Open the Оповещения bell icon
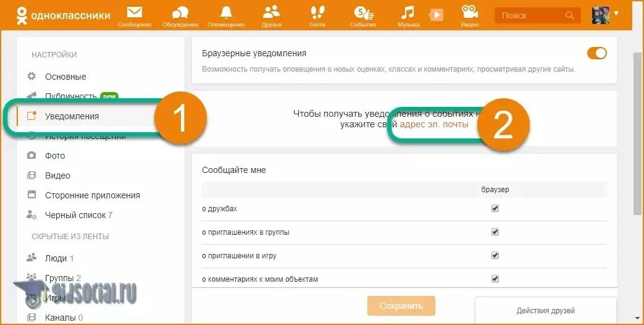Screen dimensions: 644x325 click(x=226, y=13)
